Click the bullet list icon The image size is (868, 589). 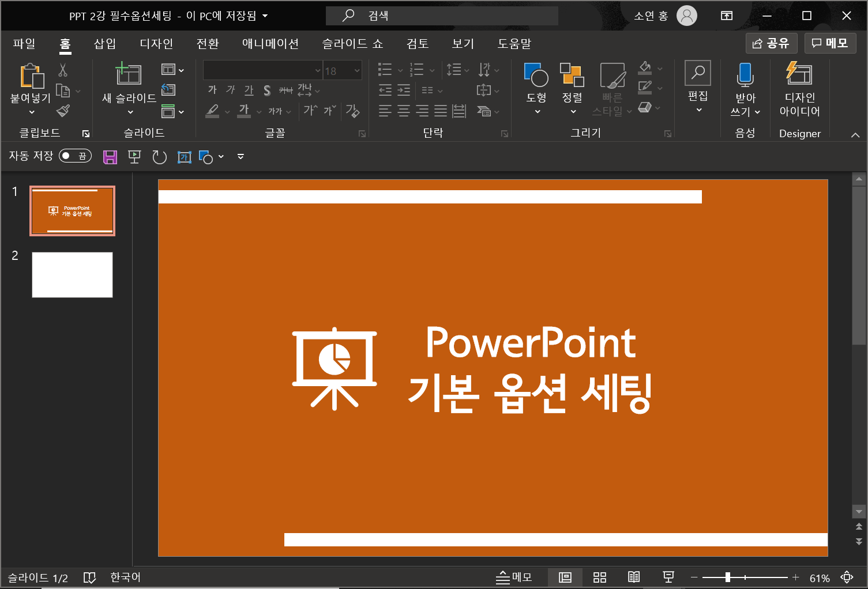pos(385,70)
